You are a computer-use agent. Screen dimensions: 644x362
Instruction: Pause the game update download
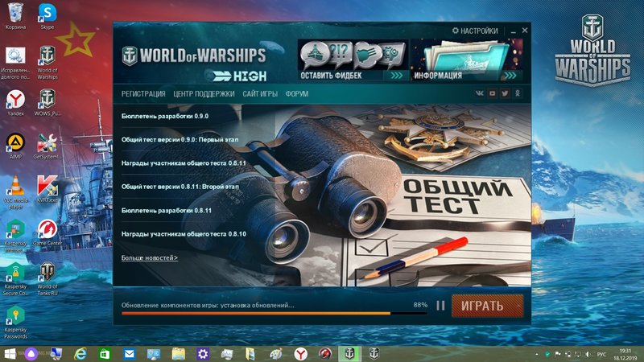[440, 306]
